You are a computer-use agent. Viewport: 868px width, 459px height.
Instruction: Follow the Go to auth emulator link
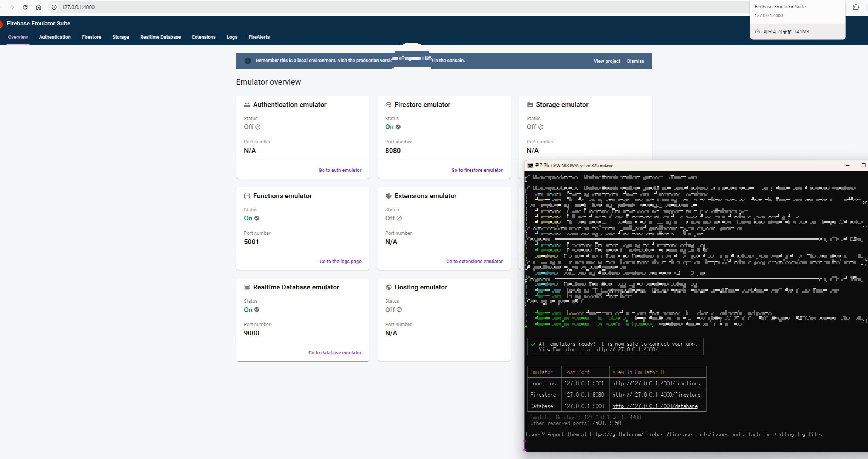tap(340, 170)
